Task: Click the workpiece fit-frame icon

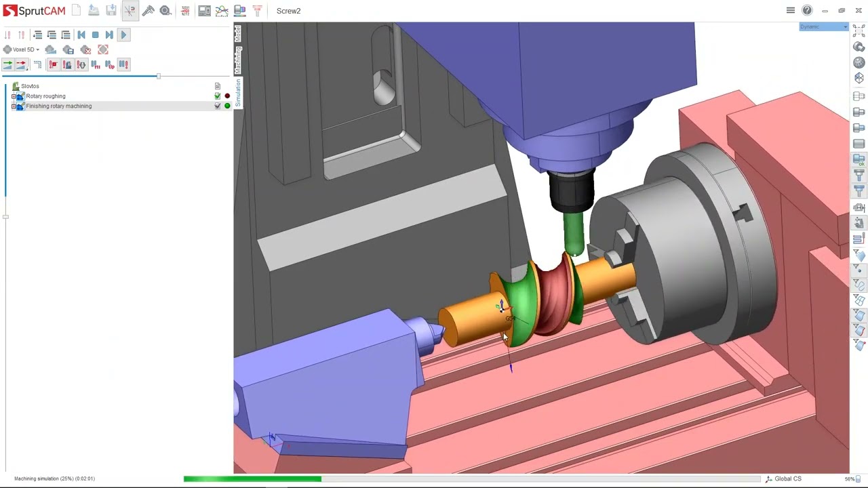Action: 103,49
